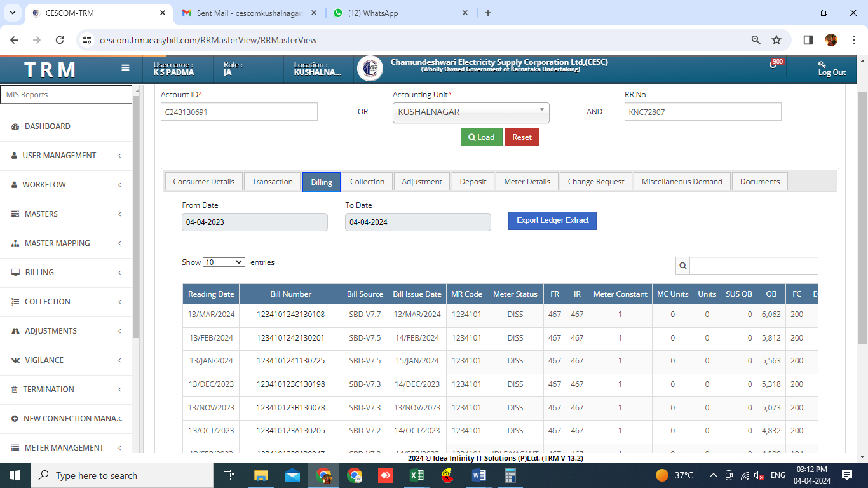Open Excel from the taskbar
The height and width of the screenshot is (488, 868).
tap(416, 475)
